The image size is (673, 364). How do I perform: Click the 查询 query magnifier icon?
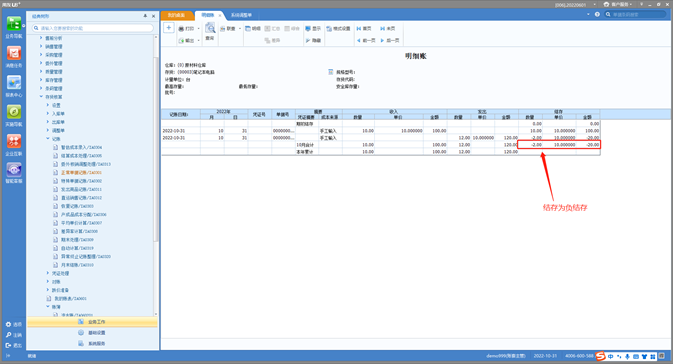(210, 32)
